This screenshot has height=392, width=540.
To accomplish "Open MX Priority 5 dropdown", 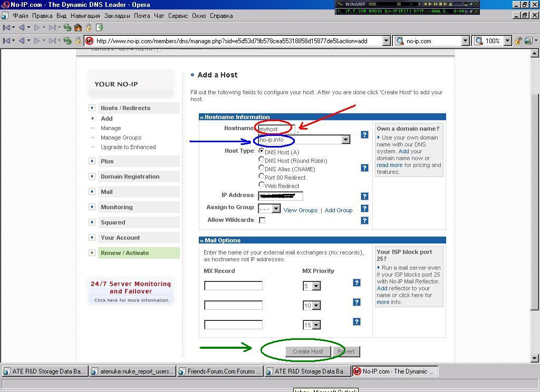I will [x=316, y=286].
